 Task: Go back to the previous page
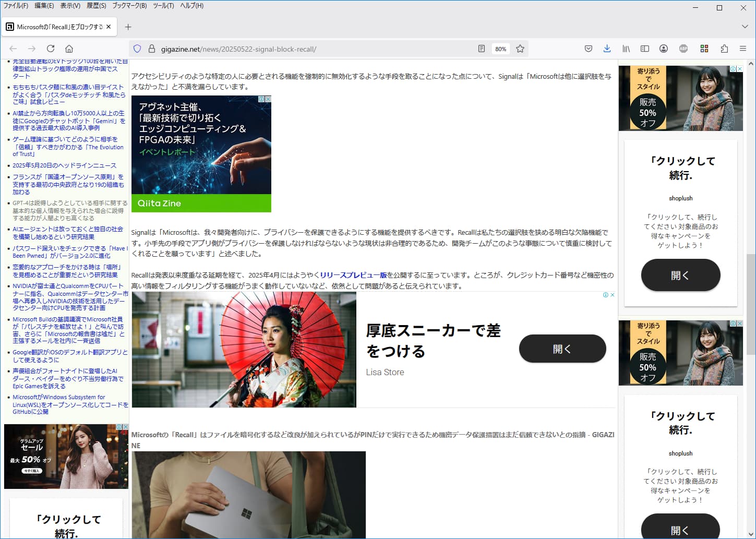click(13, 49)
